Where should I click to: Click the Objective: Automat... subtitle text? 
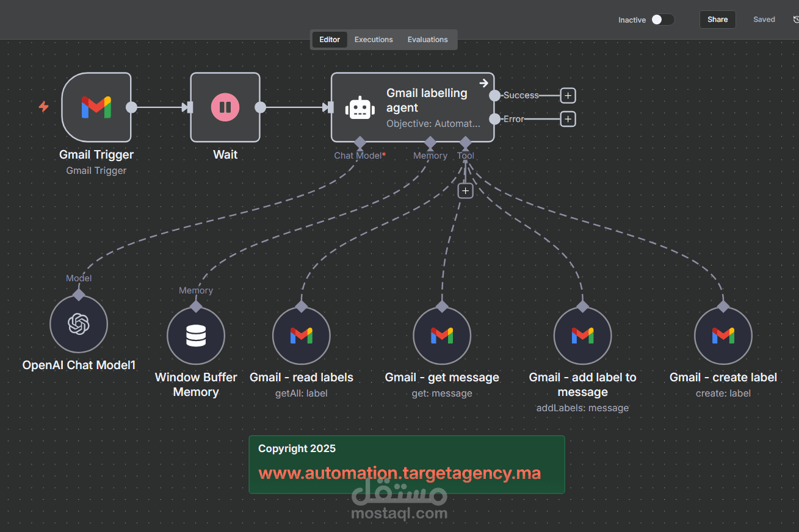point(433,124)
